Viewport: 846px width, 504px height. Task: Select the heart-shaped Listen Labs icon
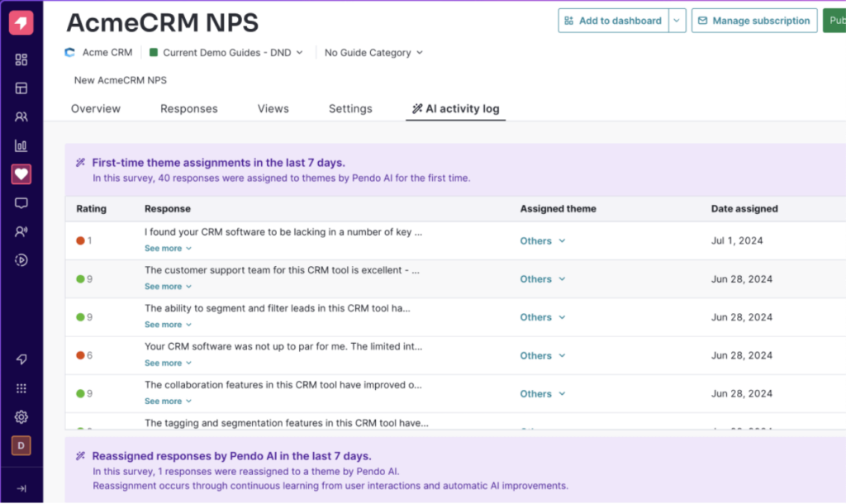pyautogui.click(x=21, y=174)
